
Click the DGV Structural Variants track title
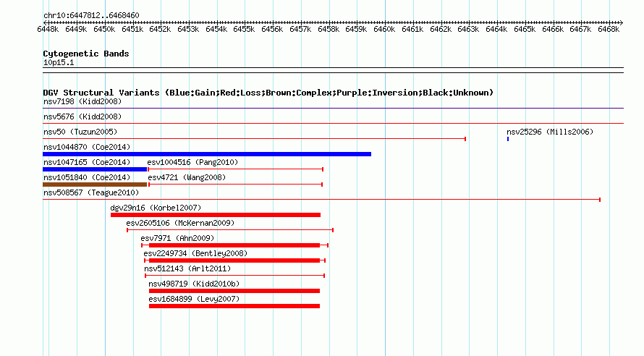[268, 93]
